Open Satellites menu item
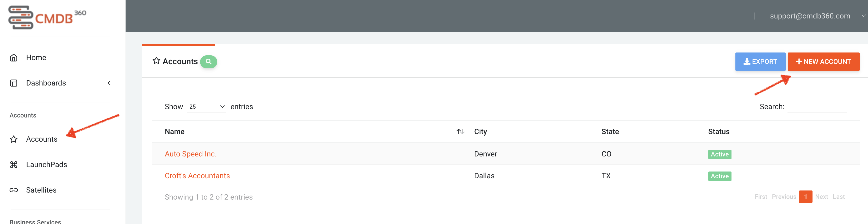 pos(41,190)
